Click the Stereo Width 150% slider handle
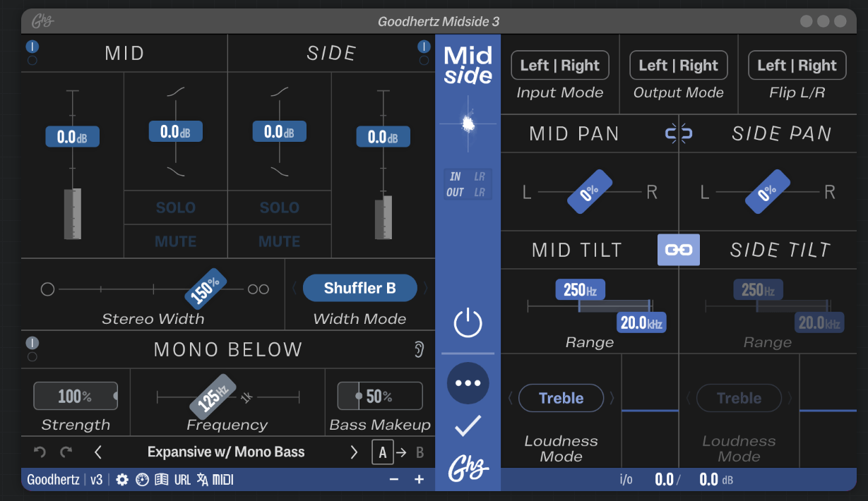The image size is (868, 501). coord(206,288)
